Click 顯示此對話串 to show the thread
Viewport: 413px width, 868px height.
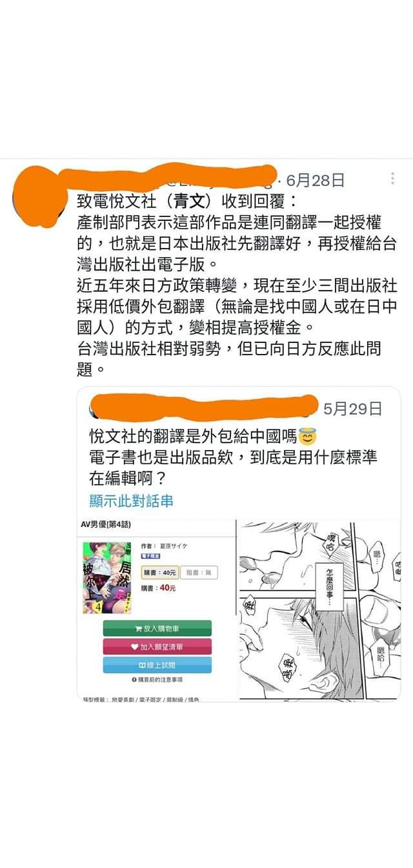click(131, 501)
